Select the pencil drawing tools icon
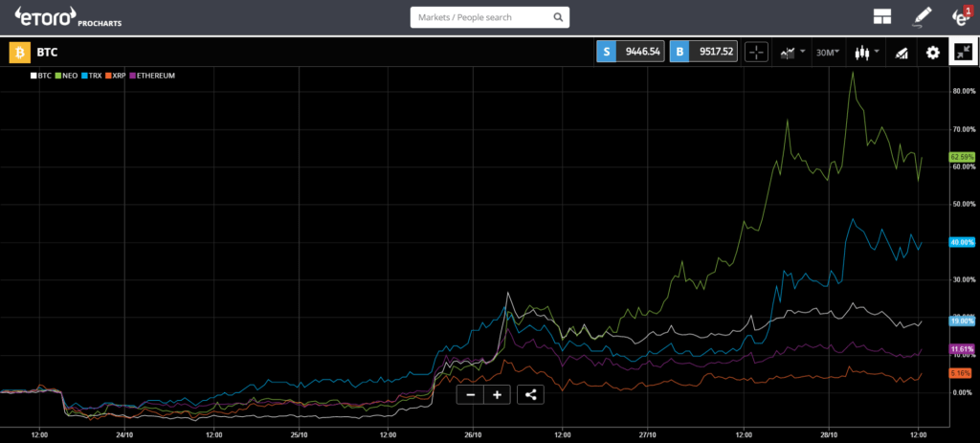Screen dimensions: 980x443 point(922,17)
